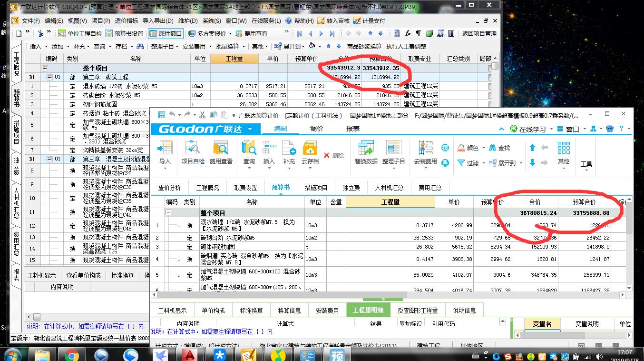Click first-record navigation arrow in GBQ4.0

tap(300, 33)
